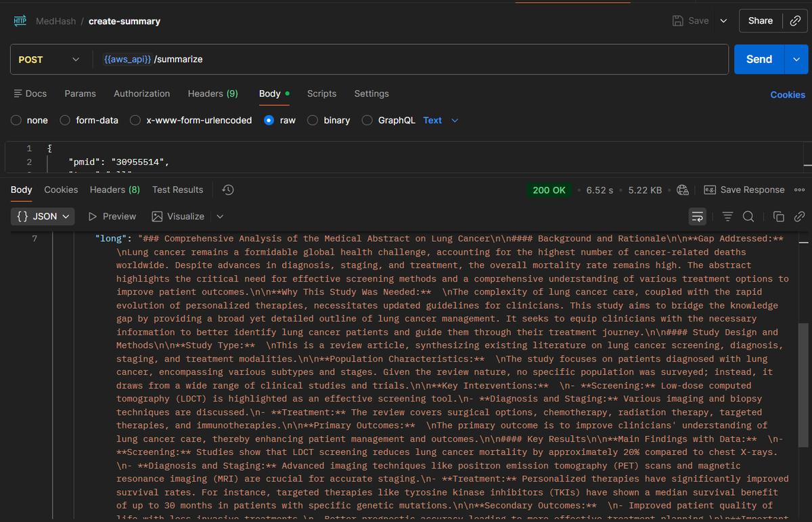
Task: Click the Visualize button
Action: pyautogui.click(x=178, y=217)
